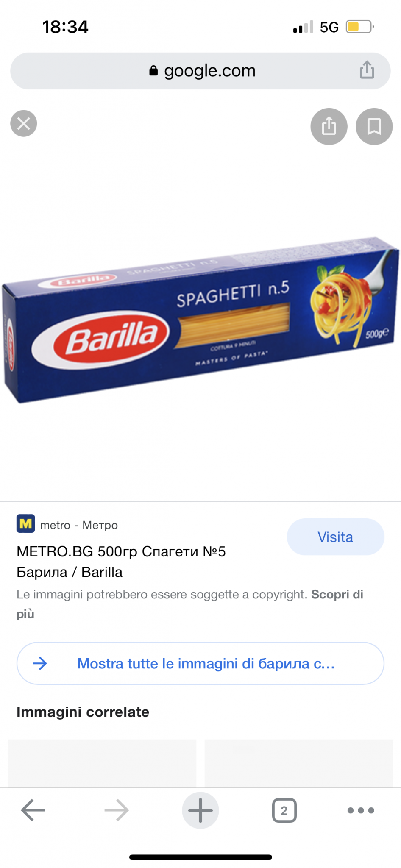The width and height of the screenshot is (401, 868).
Task: Open the three-dot browser menu
Action: click(361, 810)
